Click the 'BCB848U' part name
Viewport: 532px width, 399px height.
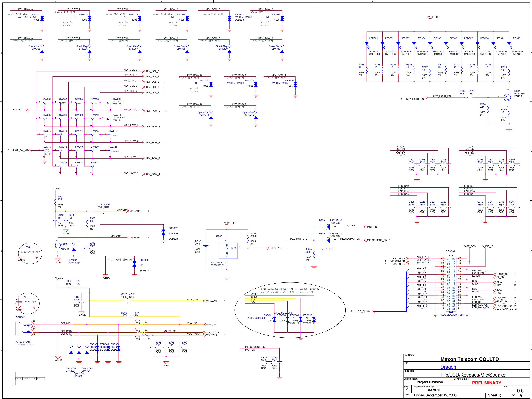coord(520,94)
